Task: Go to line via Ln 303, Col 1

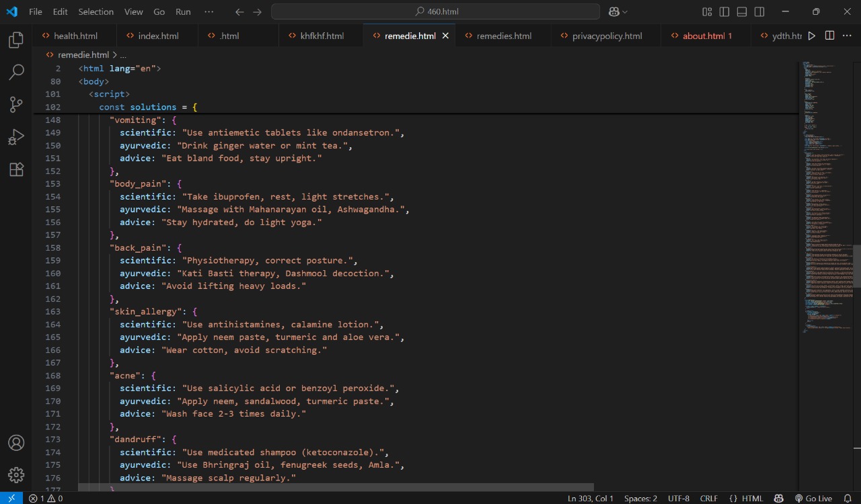Action: 591,498
